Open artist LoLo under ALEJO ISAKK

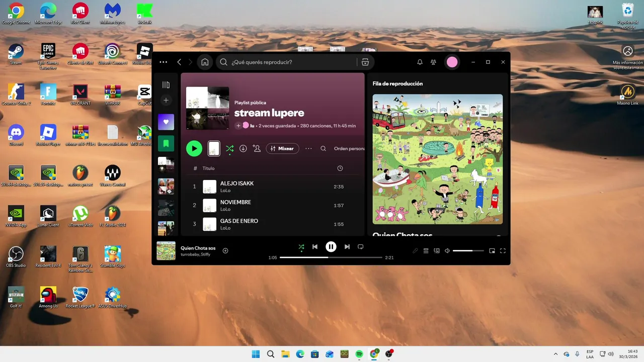225,191
